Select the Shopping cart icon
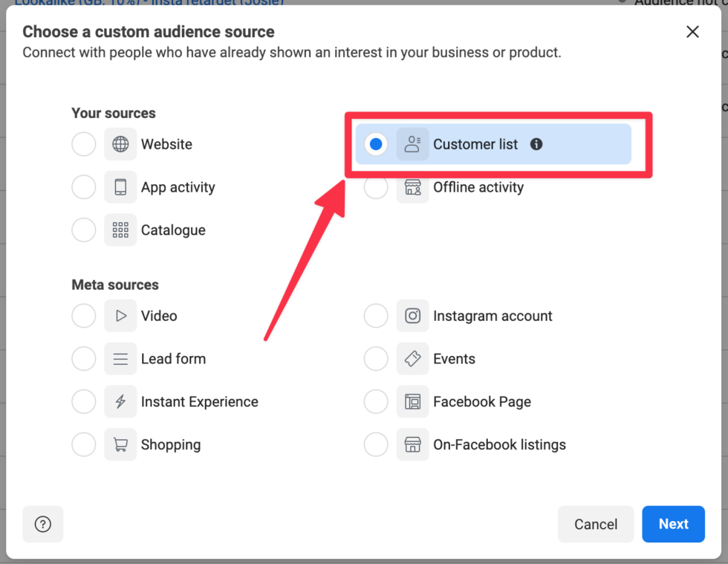The width and height of the screenshot is (728, 564). pyautogui.click(x=120, y=444)
